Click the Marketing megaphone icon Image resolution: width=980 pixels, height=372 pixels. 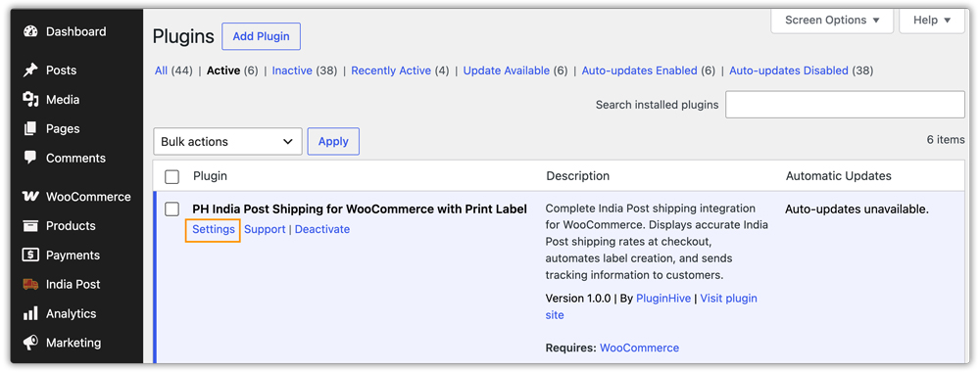(x=30, y=343)
